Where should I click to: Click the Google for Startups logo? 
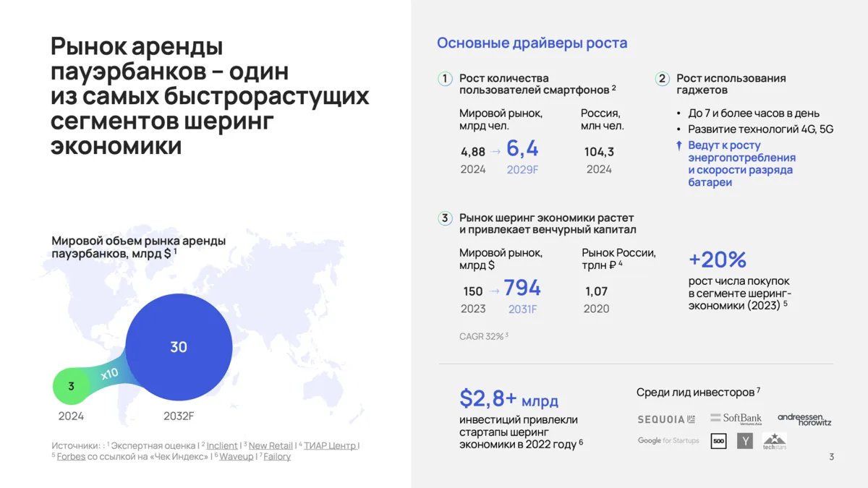tap(668, 440)
